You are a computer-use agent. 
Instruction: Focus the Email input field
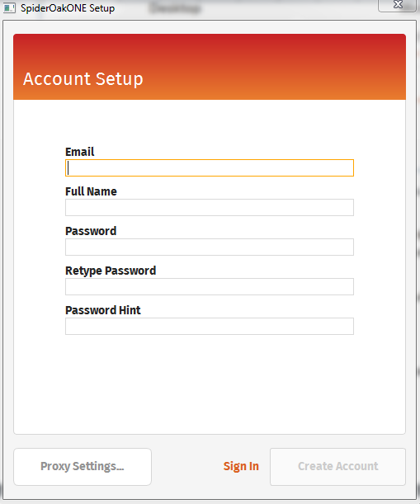pos(210,167)
